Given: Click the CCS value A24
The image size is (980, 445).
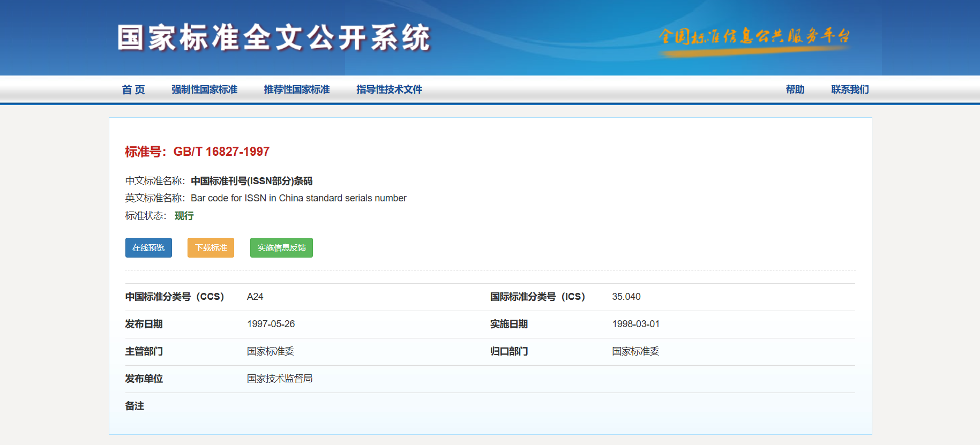Looking at the screenshot, I should 255,297.
